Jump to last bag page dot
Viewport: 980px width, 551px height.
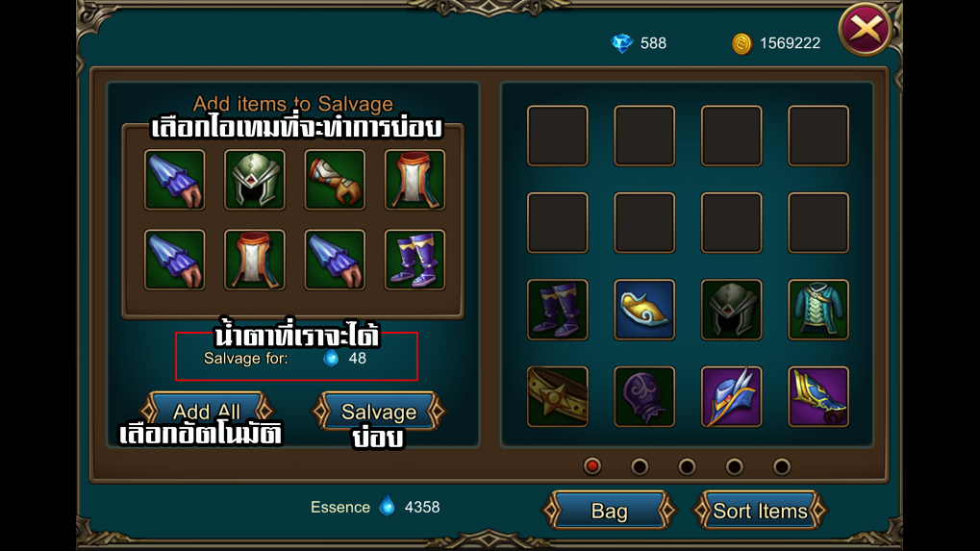(781, 466)
